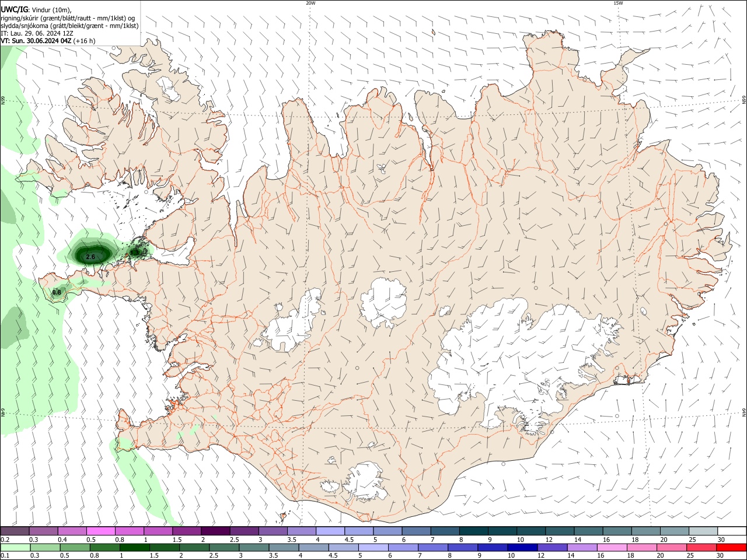Pick the bright magenta-pink 0.5 swatch
The image size is (747, 560).
(x=101, y=531)
